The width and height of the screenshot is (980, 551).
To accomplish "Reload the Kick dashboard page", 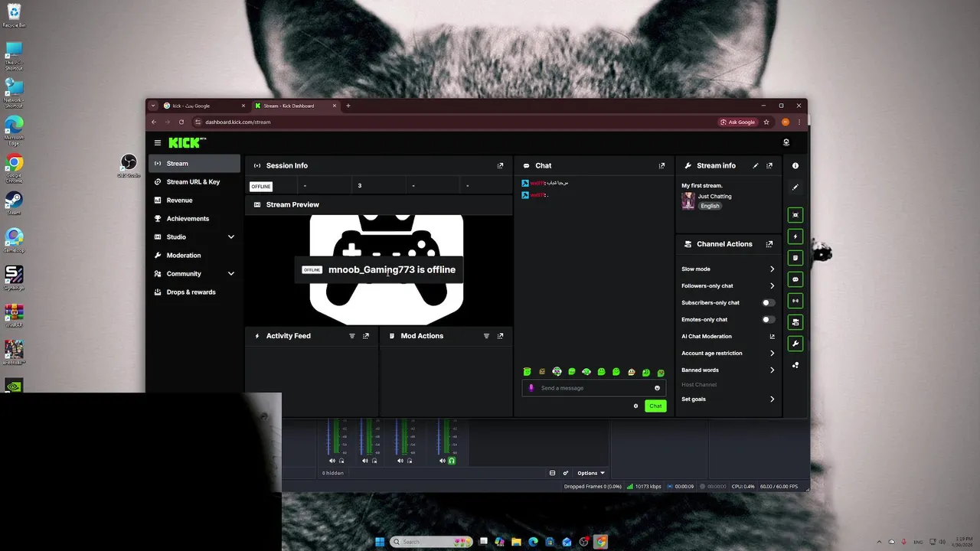I will [181, 122].
